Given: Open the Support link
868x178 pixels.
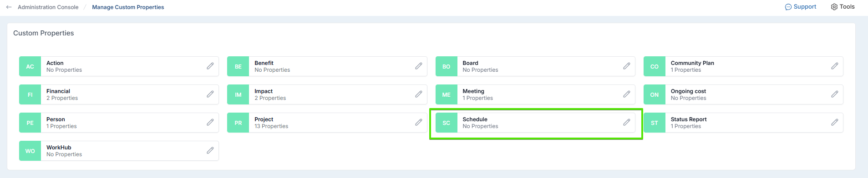Looking at the screenshot, I should click(x=801, y=7).
